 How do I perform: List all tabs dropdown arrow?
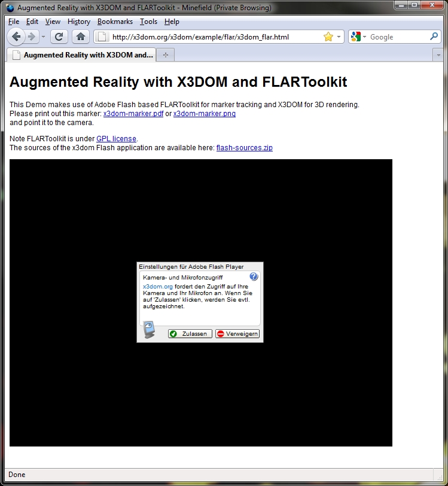coord(438,55)
